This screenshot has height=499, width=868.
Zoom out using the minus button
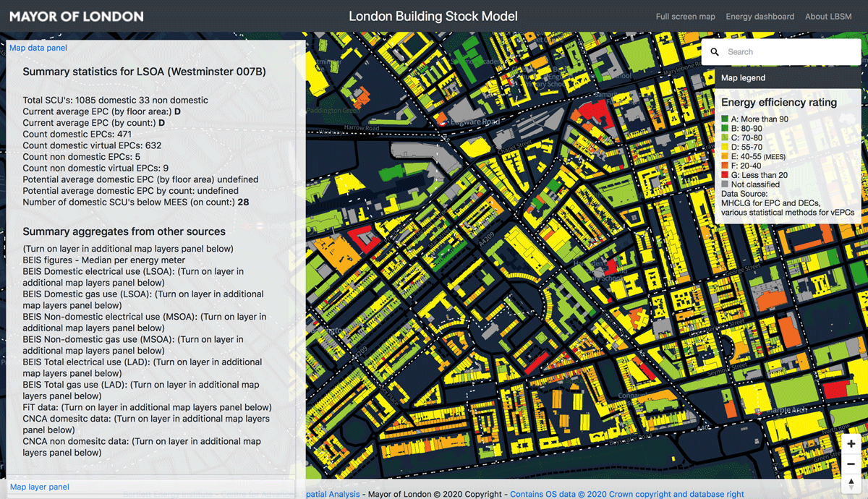pyautogui.click(x=851, y=464)
